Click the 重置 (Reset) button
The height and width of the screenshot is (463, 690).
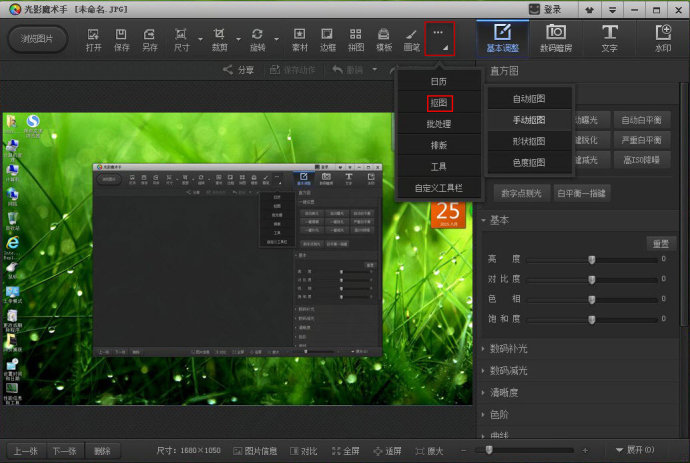(659, 242)
